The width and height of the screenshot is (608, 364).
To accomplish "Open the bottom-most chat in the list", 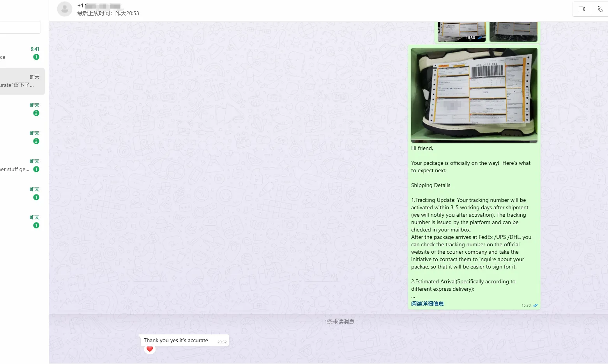I will pos(19,221).
